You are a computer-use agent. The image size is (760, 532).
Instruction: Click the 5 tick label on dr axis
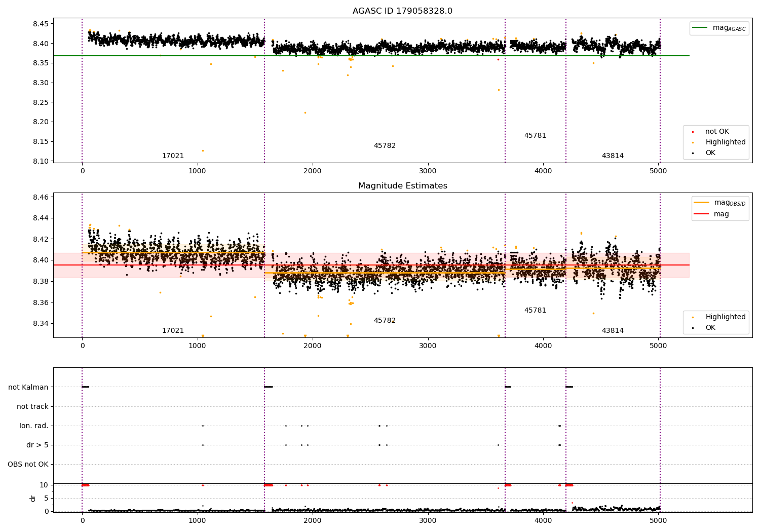tap(46, 498)
